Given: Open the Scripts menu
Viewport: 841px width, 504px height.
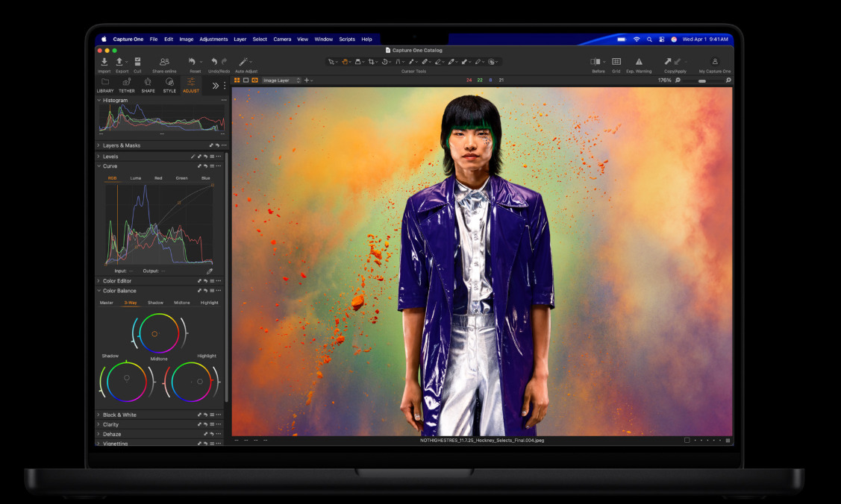Looking at the screenshot, I should click(347, 39).
